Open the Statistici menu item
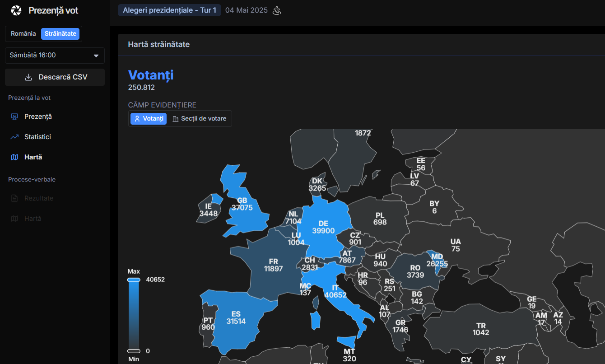605x364 pixels. click(37, 137)
